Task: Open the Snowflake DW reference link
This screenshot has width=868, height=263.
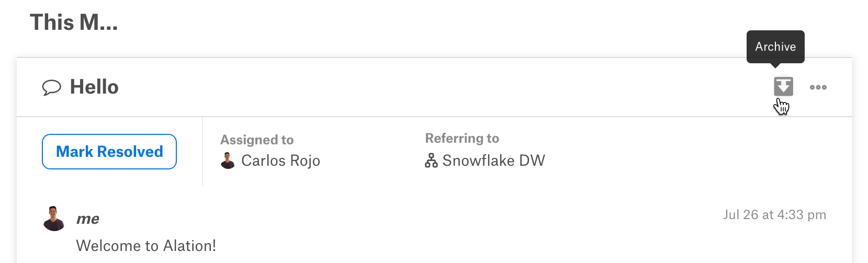Action: pyautogui.click(x=493, y=161)
